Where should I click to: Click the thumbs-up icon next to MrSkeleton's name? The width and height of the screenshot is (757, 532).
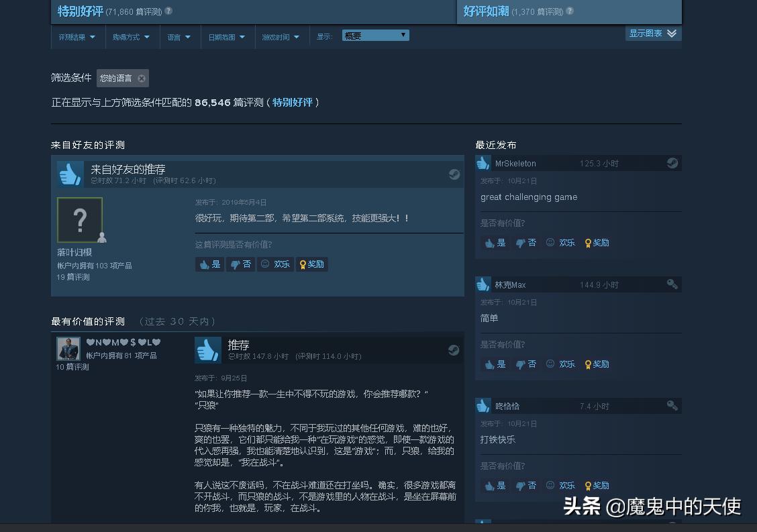point(483,162)
